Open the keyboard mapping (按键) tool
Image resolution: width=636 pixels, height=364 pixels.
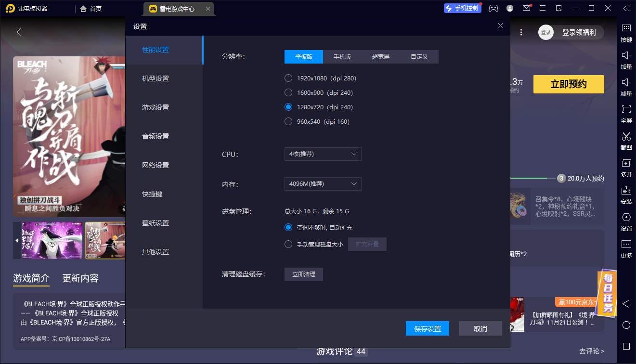tap(626, 34)
